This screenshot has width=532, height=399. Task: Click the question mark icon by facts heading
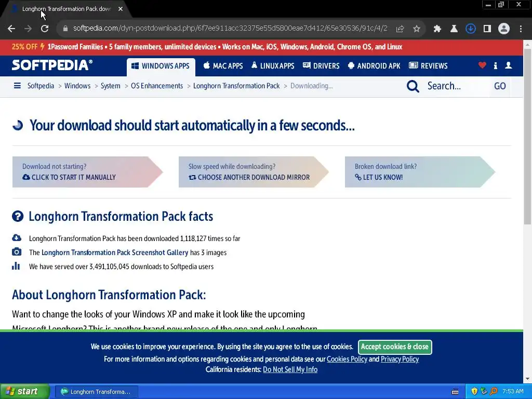18,216
